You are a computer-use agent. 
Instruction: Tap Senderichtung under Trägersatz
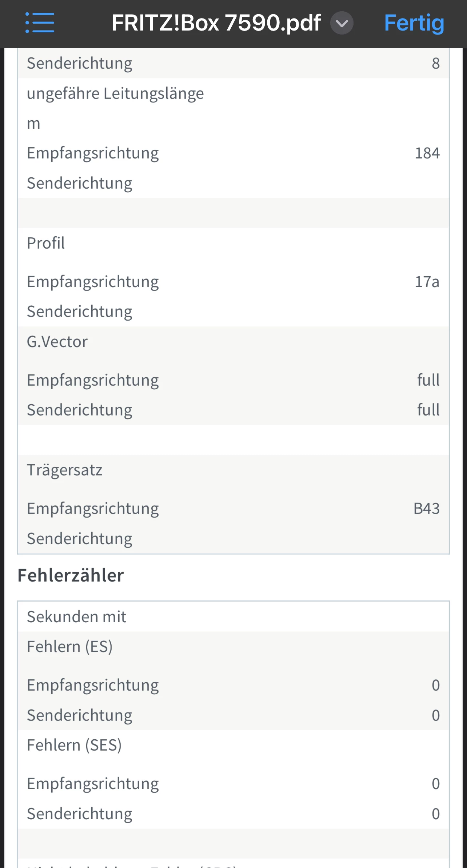[80, 539]
